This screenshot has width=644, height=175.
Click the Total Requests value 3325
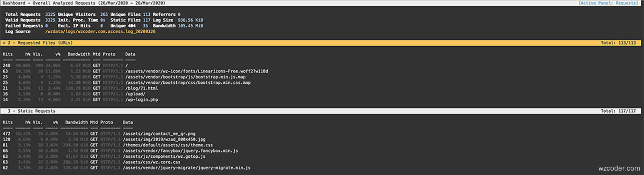point(50,14)
